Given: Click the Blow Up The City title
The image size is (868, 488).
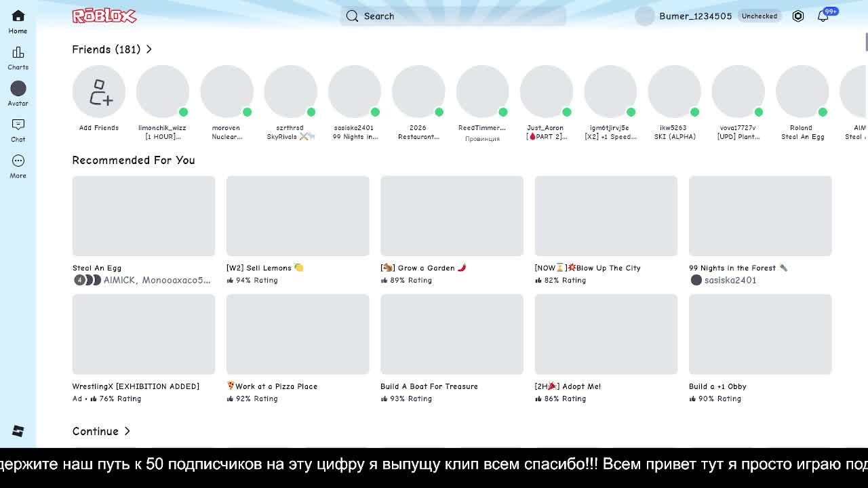Looking at the screenshot, I should (x=588, y=268).
